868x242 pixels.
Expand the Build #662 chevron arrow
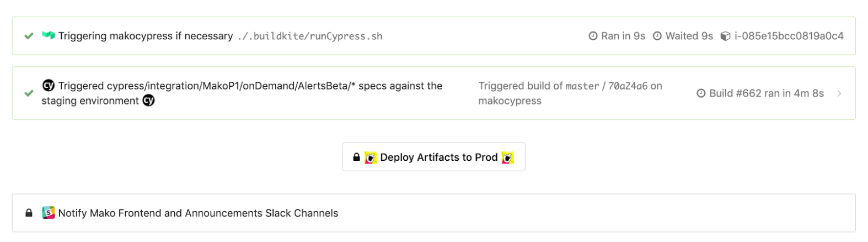[x=839, y=93]
